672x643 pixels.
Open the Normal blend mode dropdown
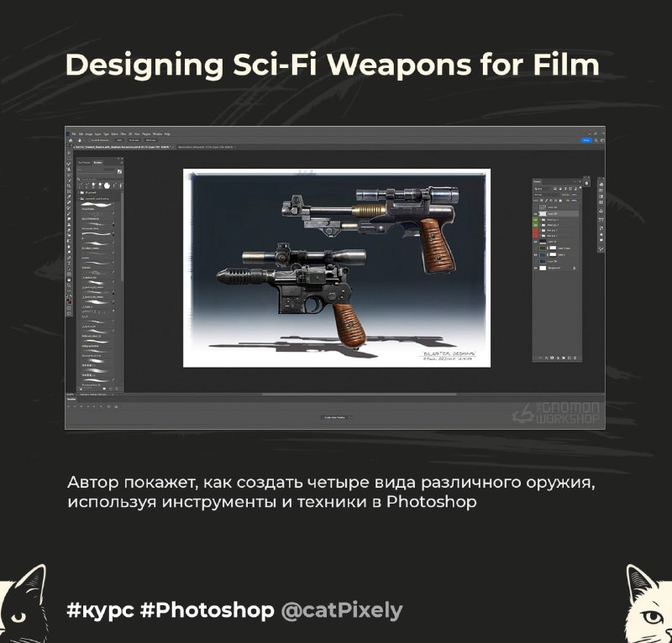[547, 195]
